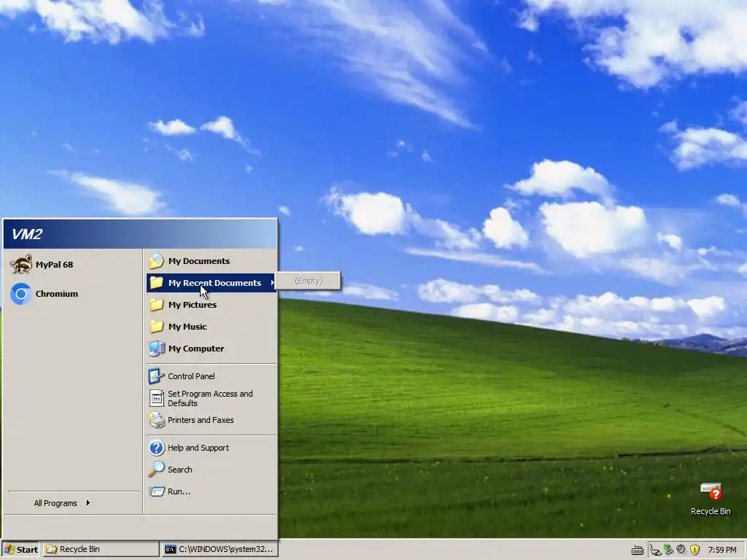
Task: Open My Pictures folder
Action: (x=211, y=305)
